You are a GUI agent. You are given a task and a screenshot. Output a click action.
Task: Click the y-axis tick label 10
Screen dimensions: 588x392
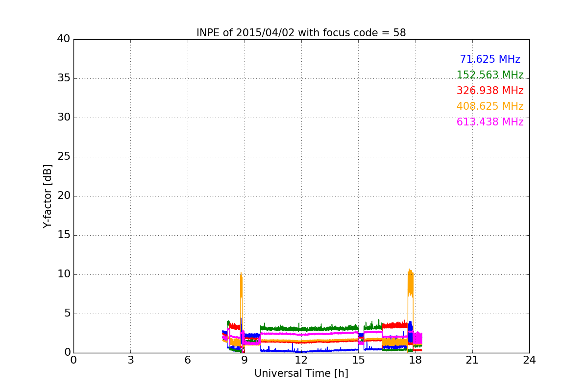[64, 274]
